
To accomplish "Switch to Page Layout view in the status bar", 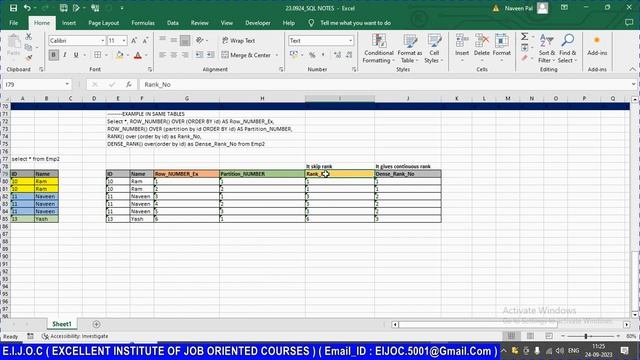I will (x=530, y=336).
